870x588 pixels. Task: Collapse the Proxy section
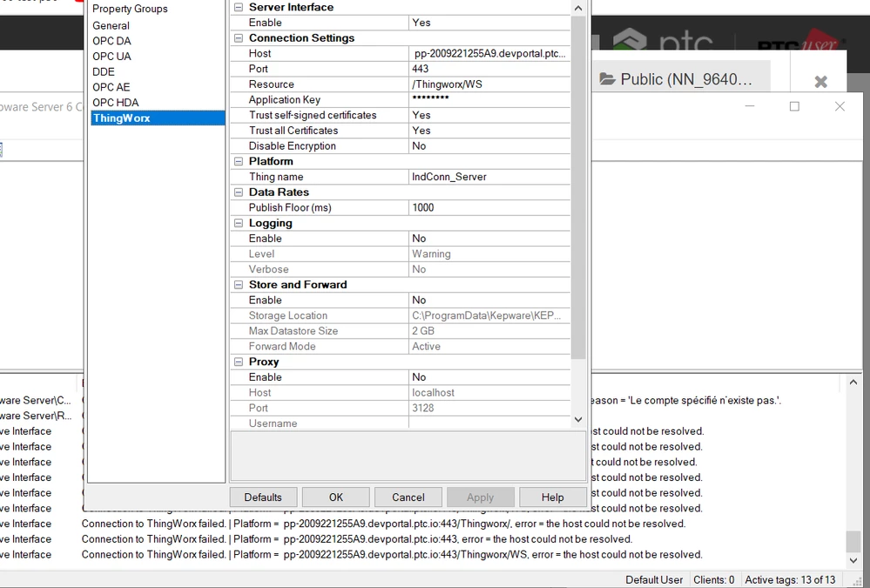click(239, 362)
